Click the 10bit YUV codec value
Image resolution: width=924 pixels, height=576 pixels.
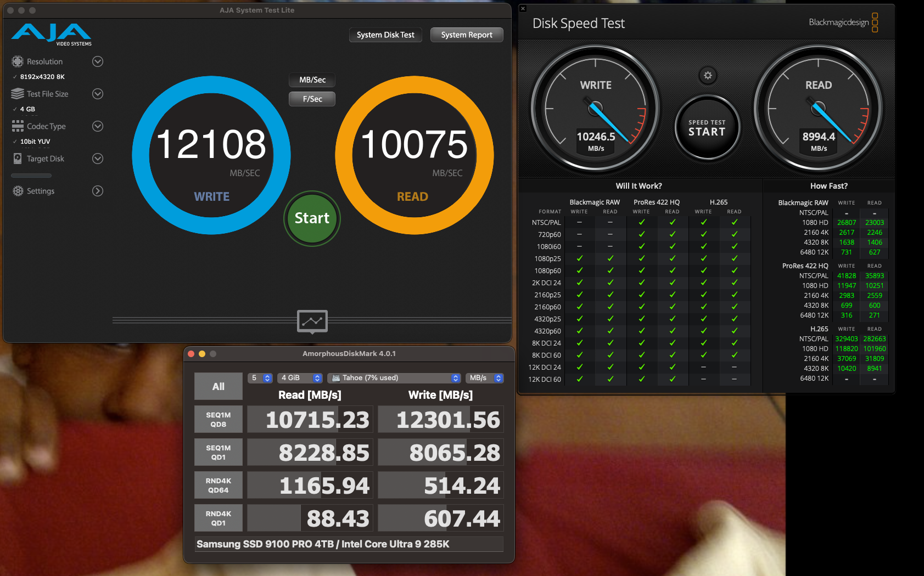(35, 142)
